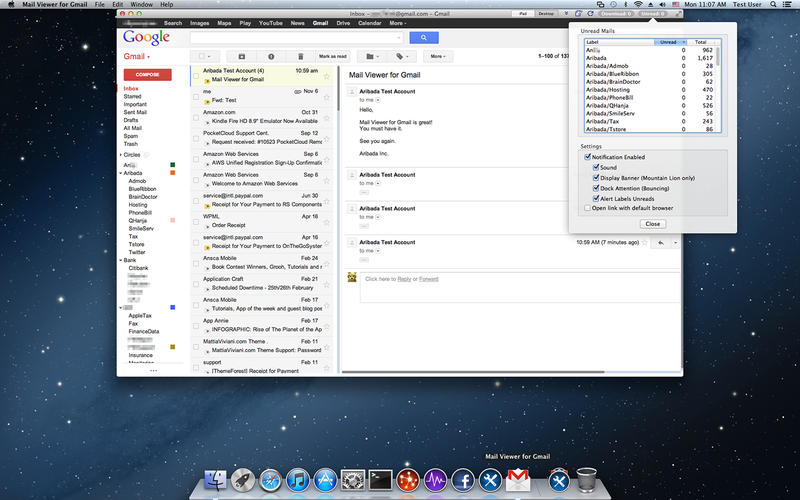
Task: Click the green color square beside first label
Action: (172, 165)
